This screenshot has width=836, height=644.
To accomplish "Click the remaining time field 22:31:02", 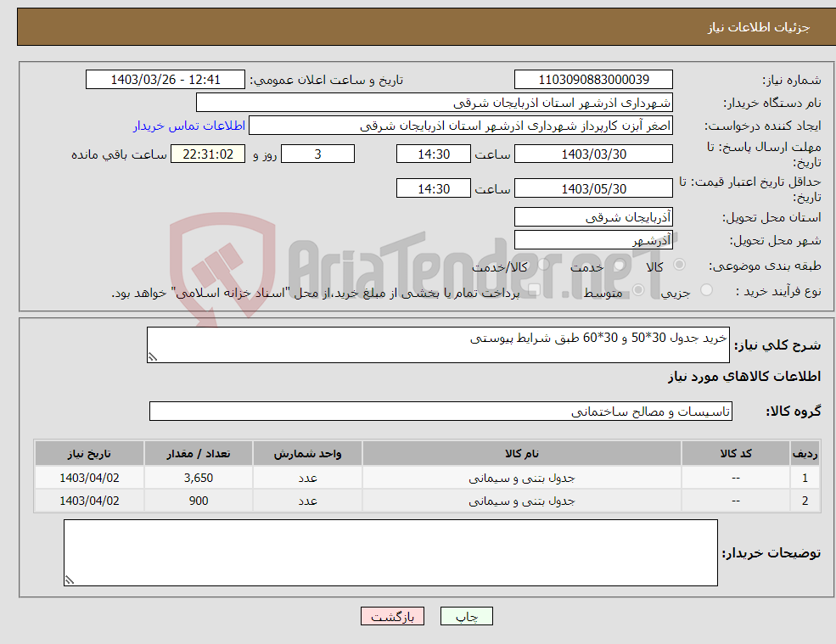I will [x=208, y=154].
